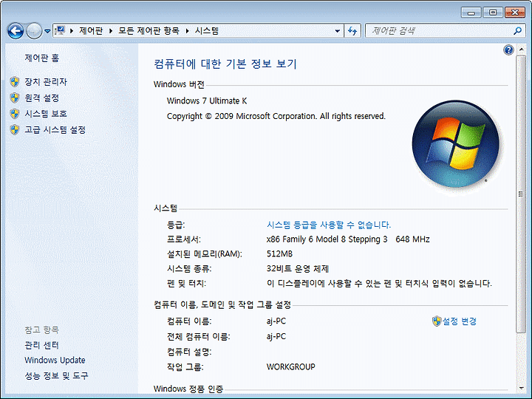
Task: Open 원격 설정 link
Action: [x=41, y=98]
